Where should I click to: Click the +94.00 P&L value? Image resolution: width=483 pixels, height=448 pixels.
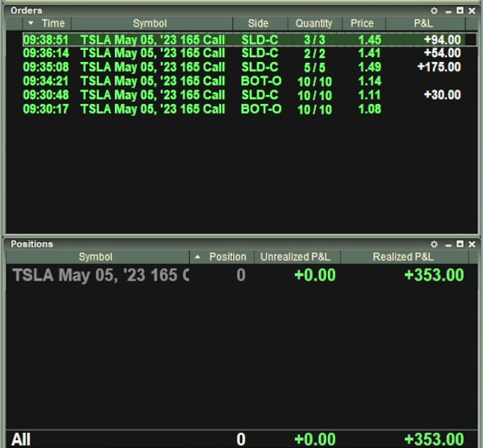point(442,39)
